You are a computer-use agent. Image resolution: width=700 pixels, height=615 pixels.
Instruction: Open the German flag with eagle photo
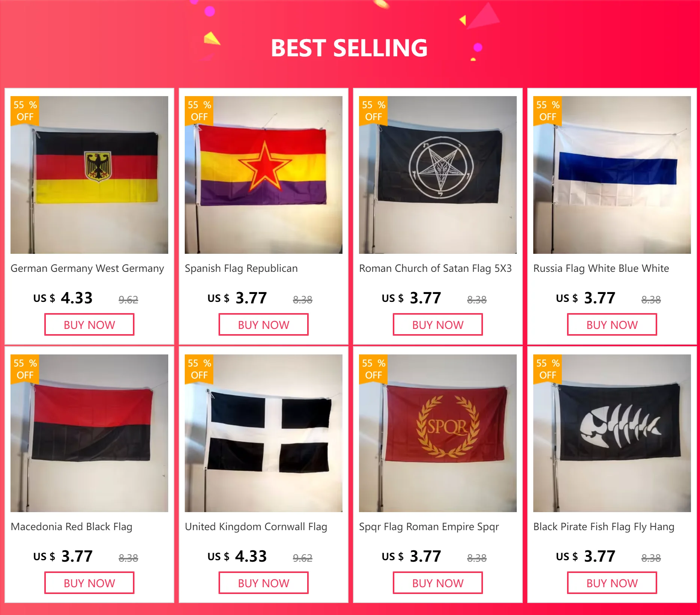coord(89,175)
